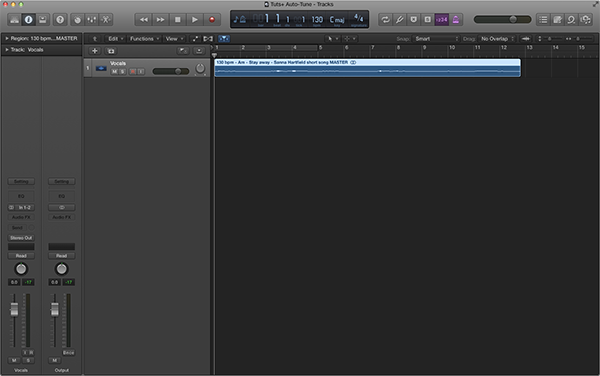This screenshot has height=376, width=600.
Task: Click the Vocals track header pan knob
Action: click(200, 68)
